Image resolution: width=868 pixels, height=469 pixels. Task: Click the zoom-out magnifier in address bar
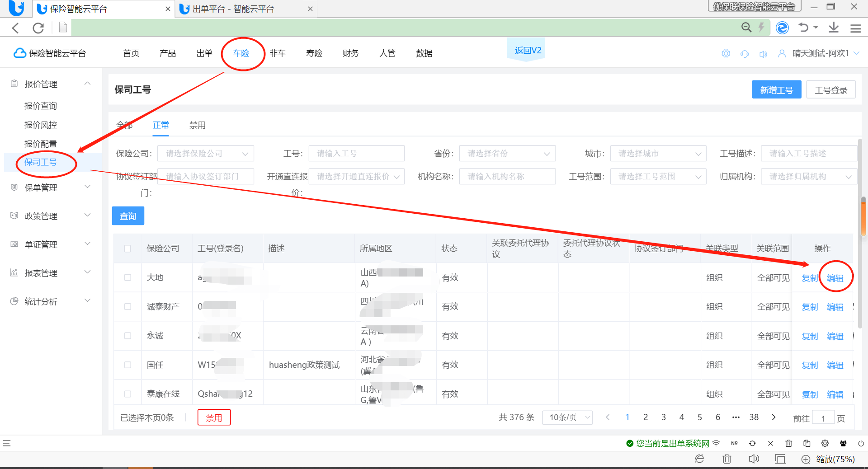(x=746, y=28)
